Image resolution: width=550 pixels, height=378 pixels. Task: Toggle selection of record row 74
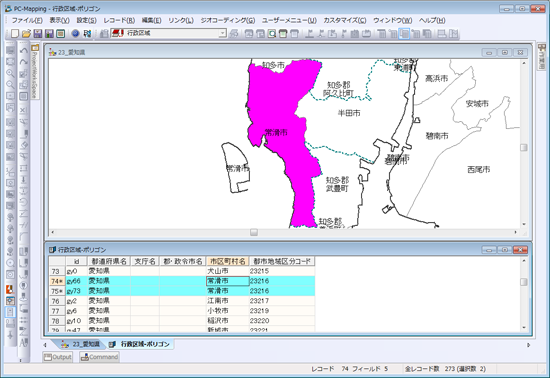pos(57,281)
